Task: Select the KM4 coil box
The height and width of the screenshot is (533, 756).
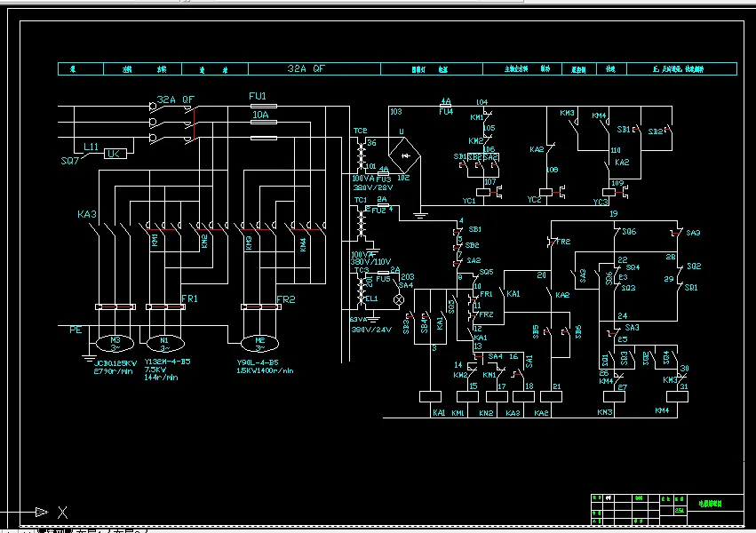Action: 677,396
